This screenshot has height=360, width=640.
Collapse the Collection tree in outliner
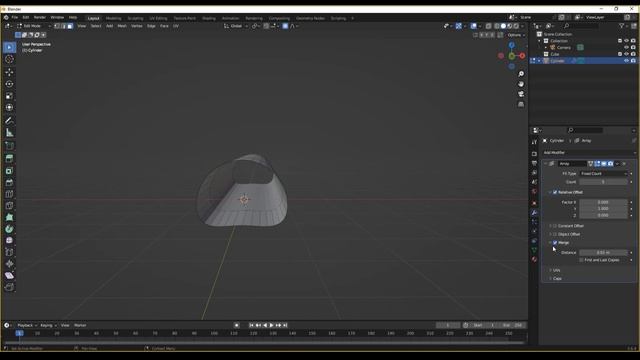[x=539, y=41]
